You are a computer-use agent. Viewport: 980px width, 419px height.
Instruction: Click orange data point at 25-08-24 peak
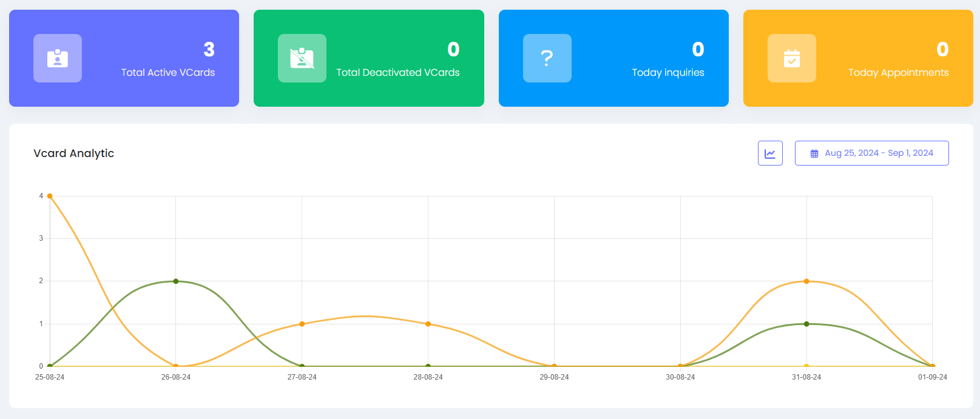(x=50, y=196)
